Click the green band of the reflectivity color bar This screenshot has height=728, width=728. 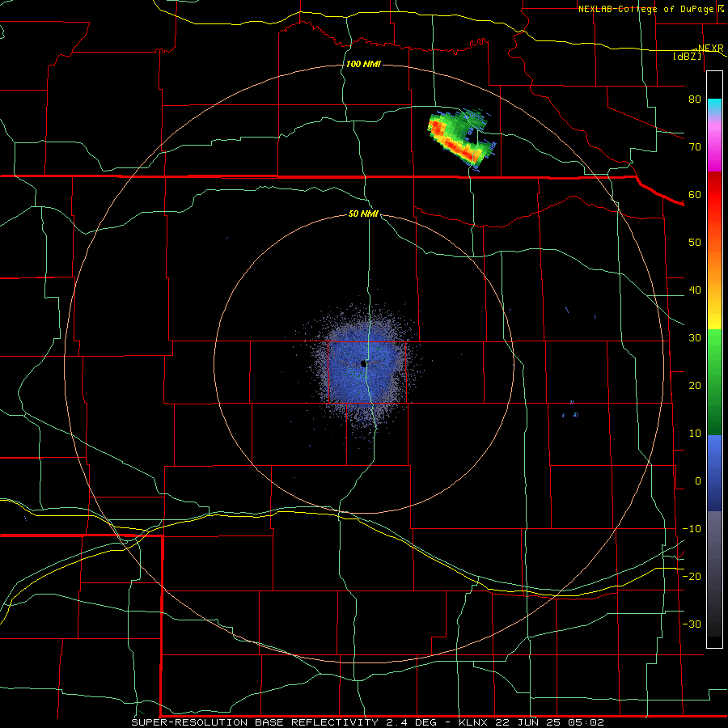(714, 382)
